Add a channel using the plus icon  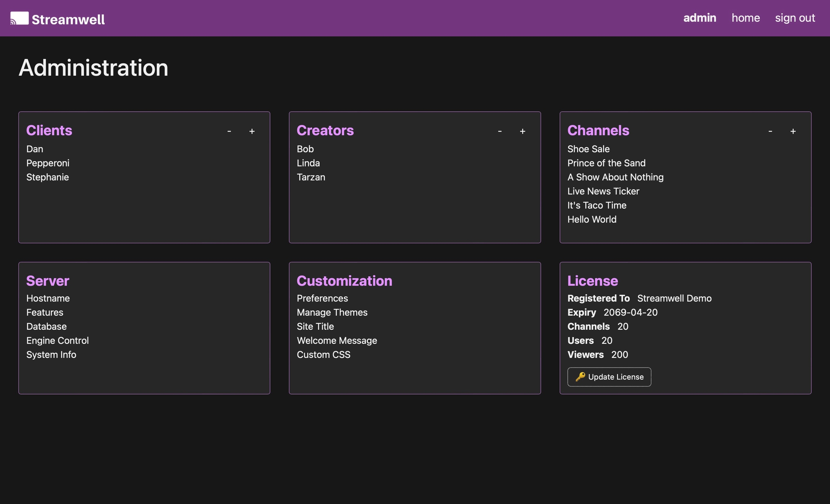point(793,131)
